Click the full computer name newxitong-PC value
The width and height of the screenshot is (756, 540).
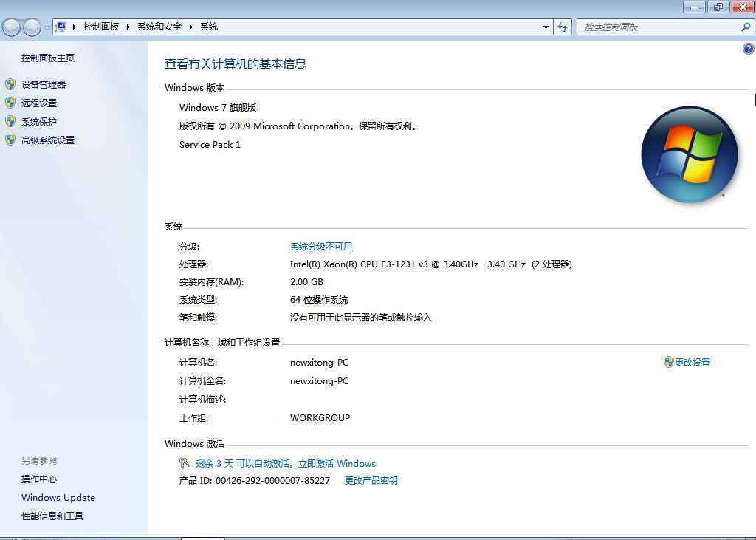click(x=319, y=380)
